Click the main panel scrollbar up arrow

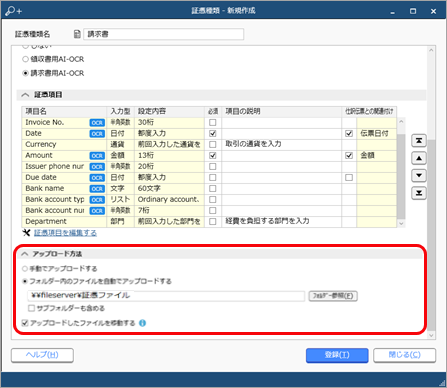click(431, 50)
